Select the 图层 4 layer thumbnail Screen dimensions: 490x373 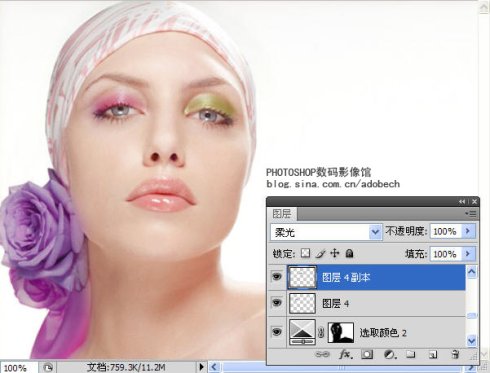302,303
